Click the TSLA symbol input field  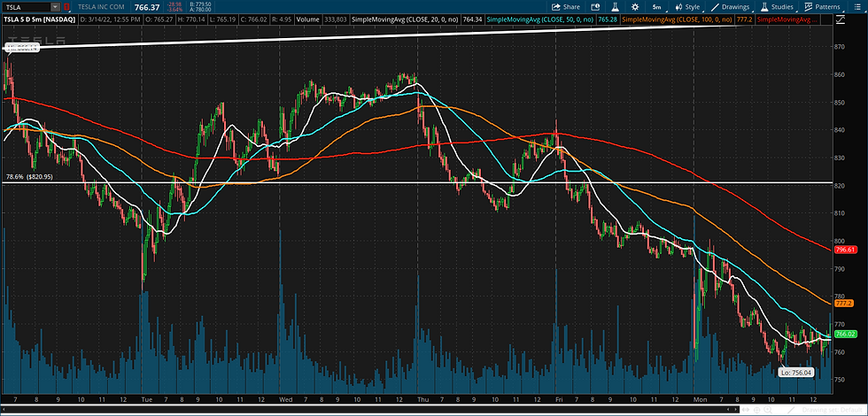point(26,7)
